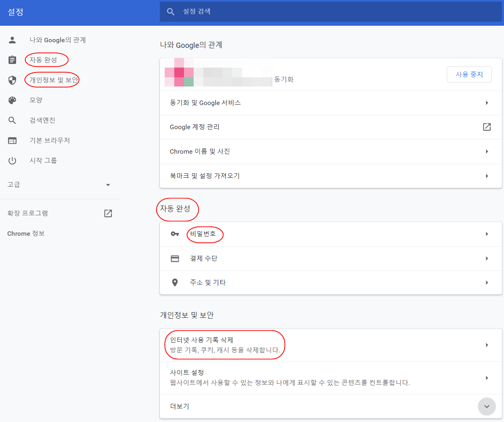
Task: Open 기본 브라우저 in the sidebar
Action: [50, 140]
